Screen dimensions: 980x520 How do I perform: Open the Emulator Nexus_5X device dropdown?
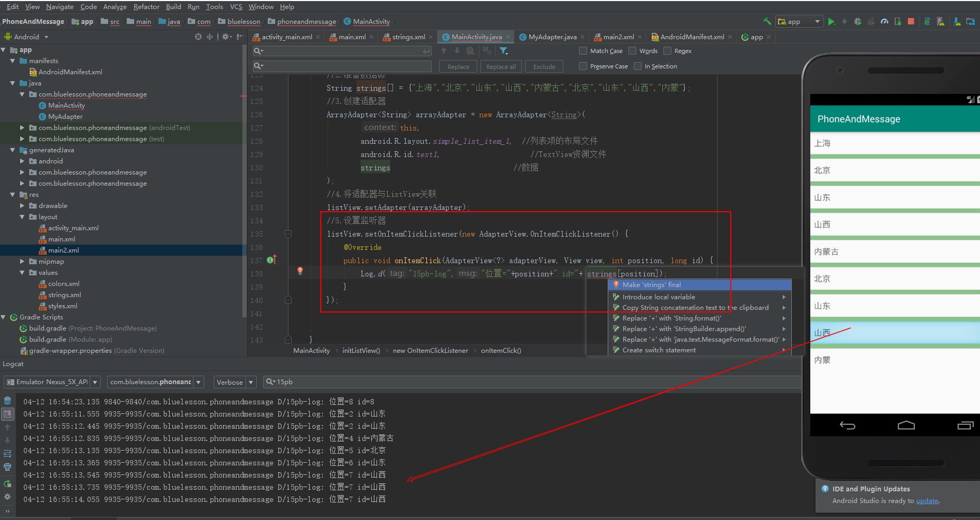coord(52,382)
